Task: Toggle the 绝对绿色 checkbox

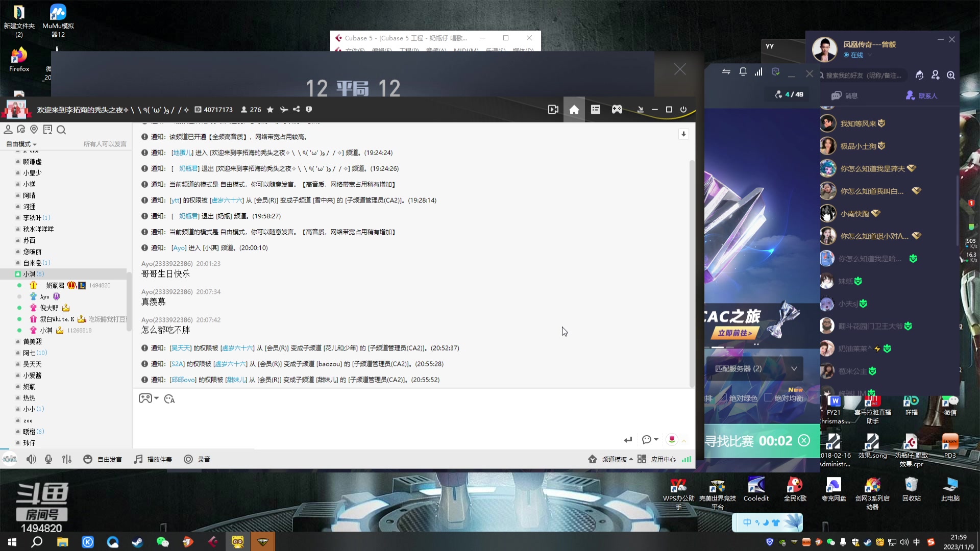Action: pyautogui.click(x=723, y=398)
